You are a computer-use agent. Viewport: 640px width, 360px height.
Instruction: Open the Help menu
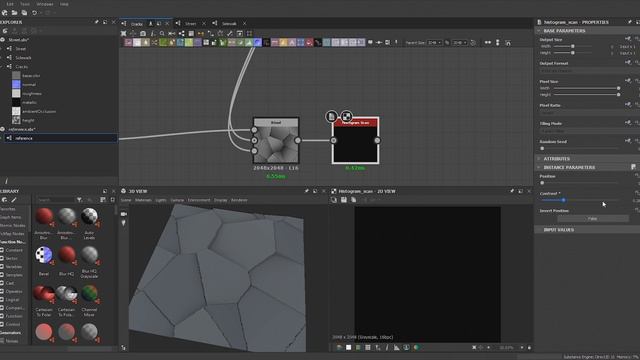[64, 4]
